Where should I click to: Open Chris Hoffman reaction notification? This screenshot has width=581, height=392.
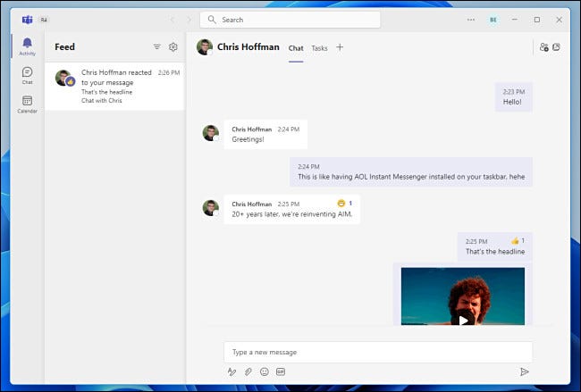tap(114, 87)
